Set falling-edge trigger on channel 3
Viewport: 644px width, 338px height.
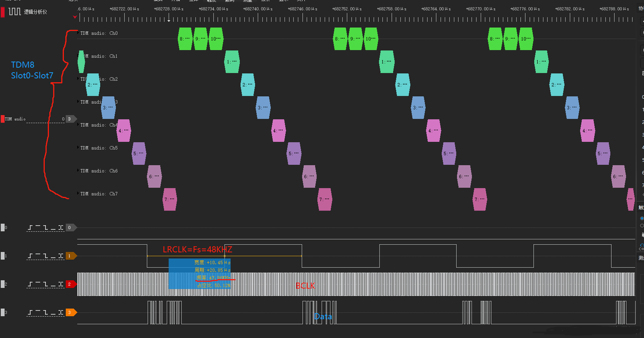click(46, 312)
